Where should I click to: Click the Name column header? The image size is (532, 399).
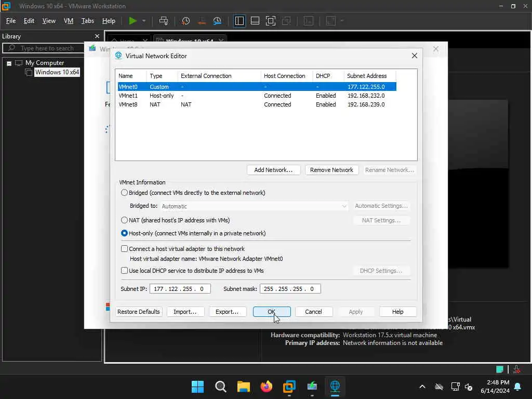[131, 76]
